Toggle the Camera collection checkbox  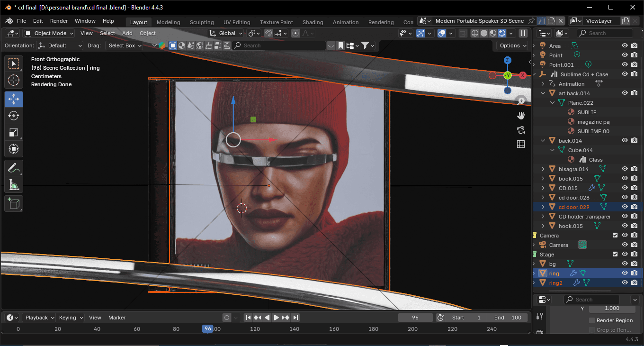pyautogui.click(x=615, y=236)
